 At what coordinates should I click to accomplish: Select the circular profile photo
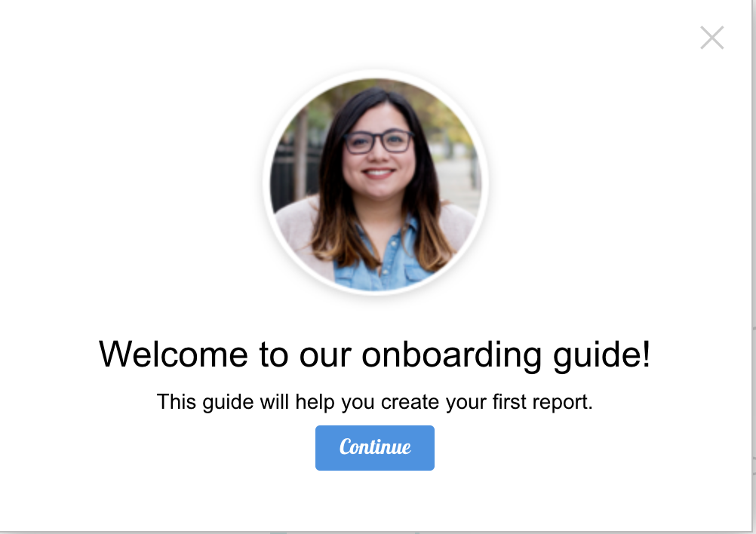coord(376,183)
